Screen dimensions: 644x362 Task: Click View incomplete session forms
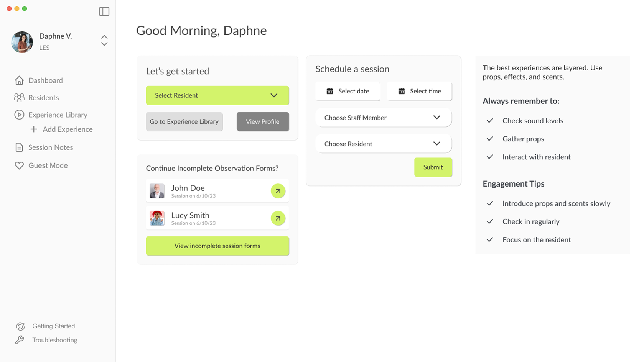tap(217, 246)
